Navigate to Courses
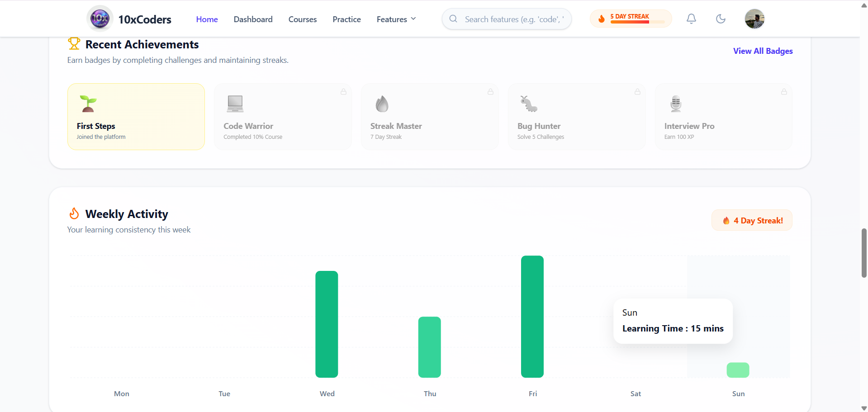The width and height of the screenshot is (868, 412). (x=303, y=19)
